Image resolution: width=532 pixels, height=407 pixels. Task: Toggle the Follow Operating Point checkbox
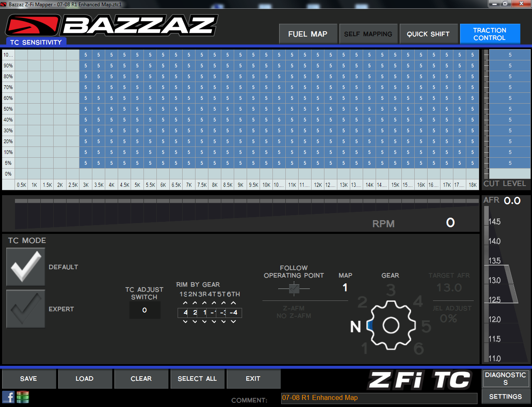[x=294, y=288]
